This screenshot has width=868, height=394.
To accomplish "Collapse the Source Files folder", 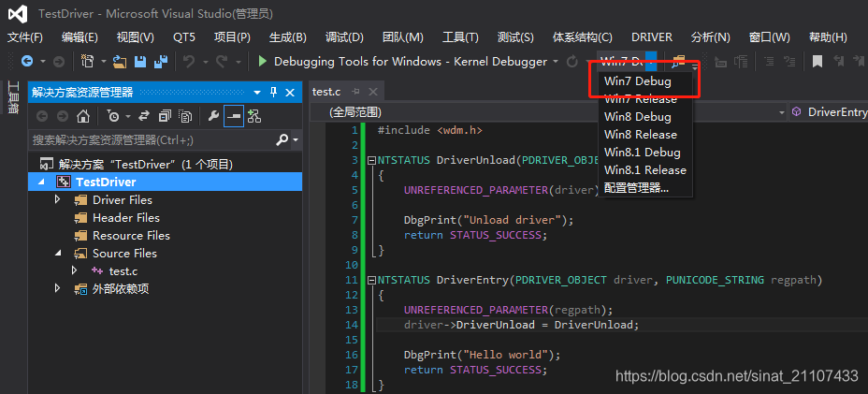I will tap(58, 253).
